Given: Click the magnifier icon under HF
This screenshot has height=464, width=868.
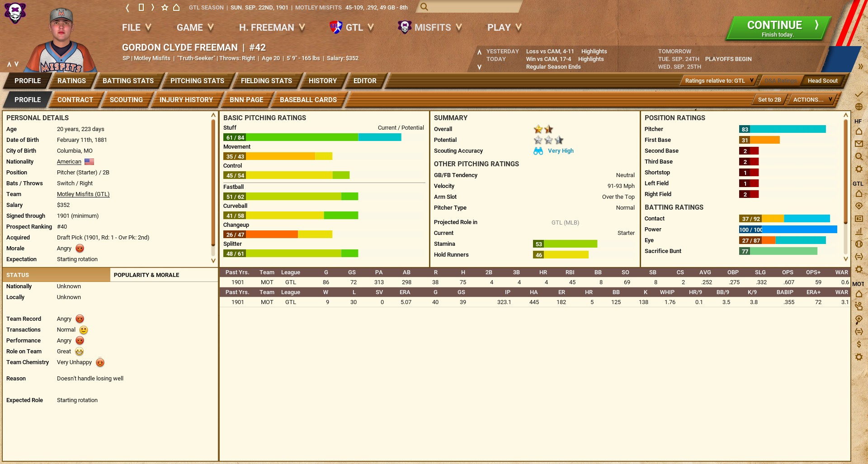Looking at the screenshot, I should tap(859, 156).
